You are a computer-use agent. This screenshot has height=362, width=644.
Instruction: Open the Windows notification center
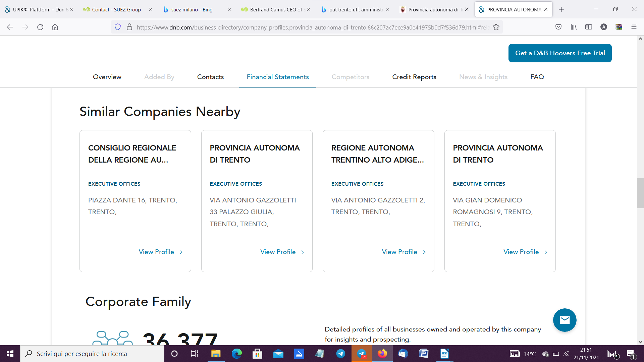click(631, 354)
